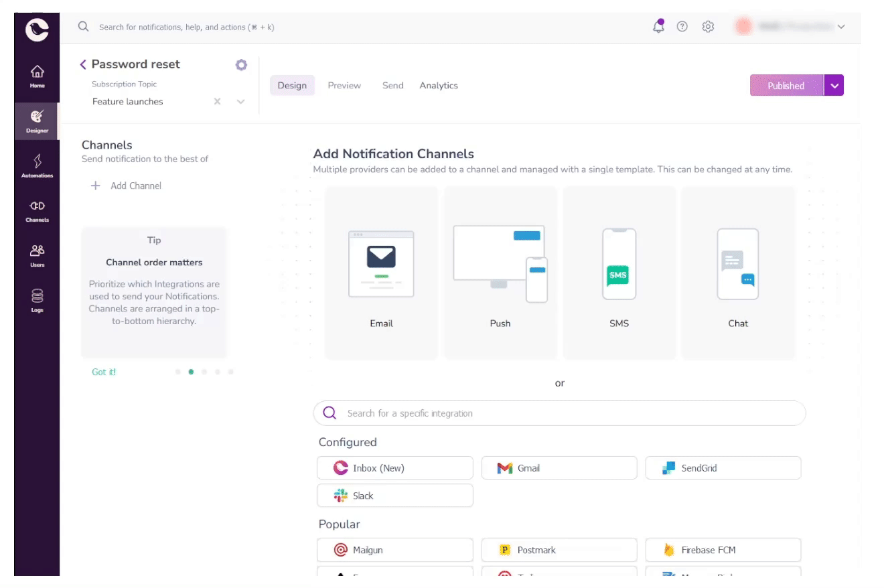Expand the Published button dropdown arrow
884x588 pixels.
(x=834, y=85)
